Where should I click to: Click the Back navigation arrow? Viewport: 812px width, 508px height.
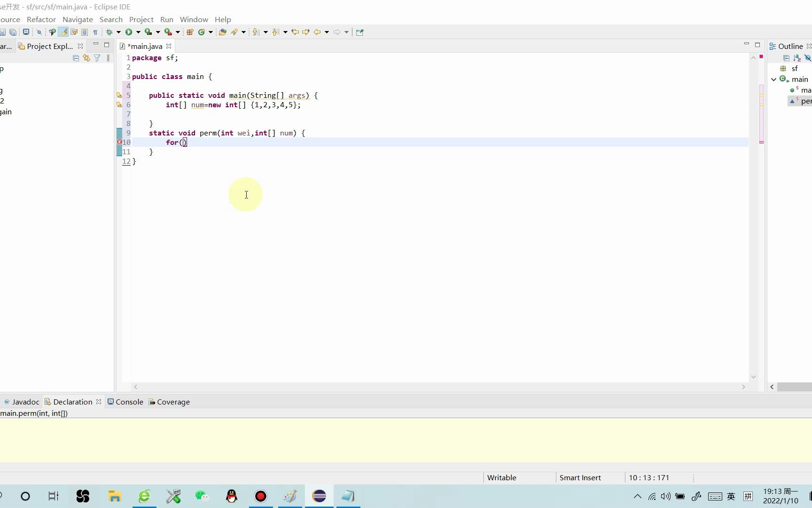tap(317, 32)
